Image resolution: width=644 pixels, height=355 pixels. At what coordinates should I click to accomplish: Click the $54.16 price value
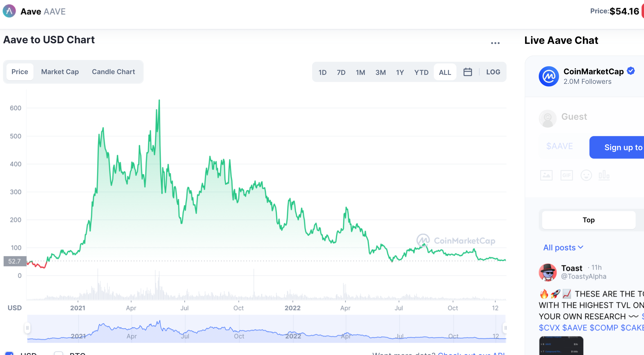click(624, 11)
